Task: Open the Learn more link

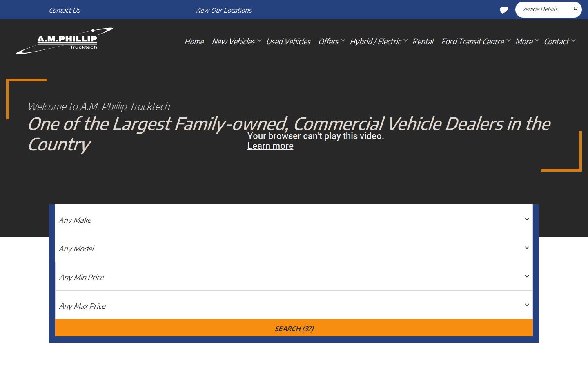Action: (x=270, y=146)
